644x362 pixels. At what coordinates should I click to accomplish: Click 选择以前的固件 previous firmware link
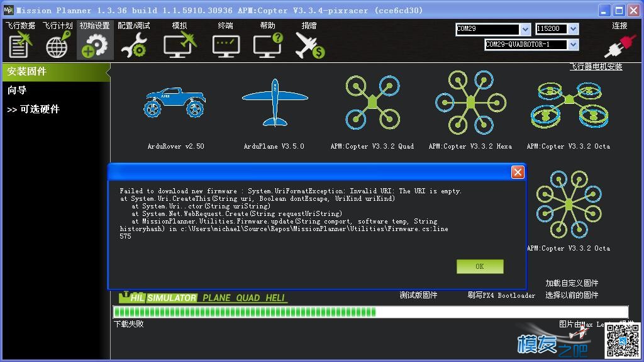572,295
